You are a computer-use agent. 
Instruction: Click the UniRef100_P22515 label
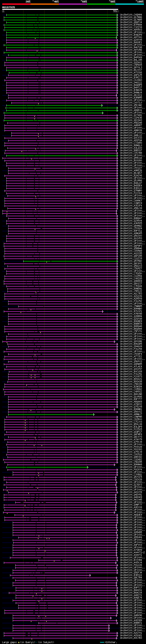[131, 429]
